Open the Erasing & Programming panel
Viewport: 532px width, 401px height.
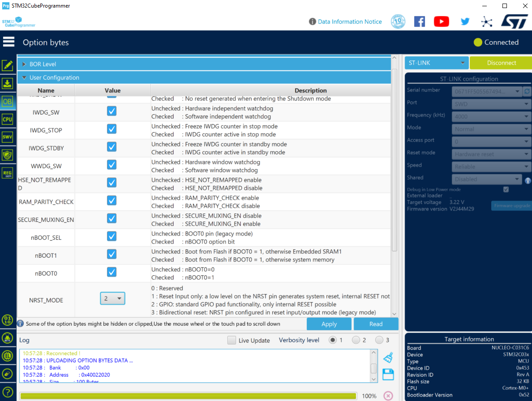[7, 83]
